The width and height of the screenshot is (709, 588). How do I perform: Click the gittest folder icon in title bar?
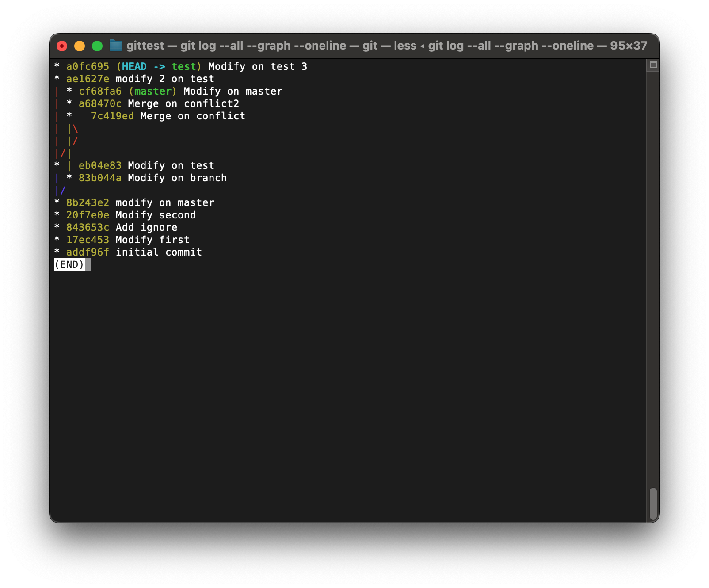[x=116, y=46]
